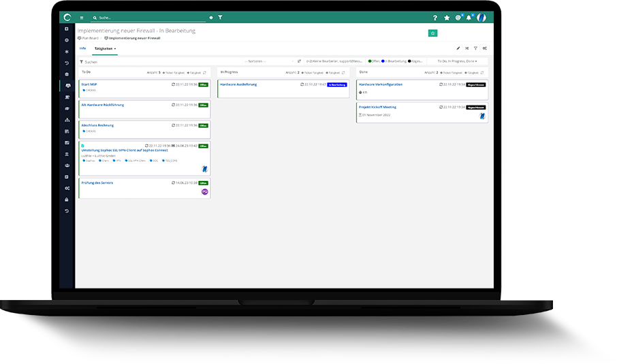Toggle the hamburger menu in header
617x364 pixels.
[82, 18]
